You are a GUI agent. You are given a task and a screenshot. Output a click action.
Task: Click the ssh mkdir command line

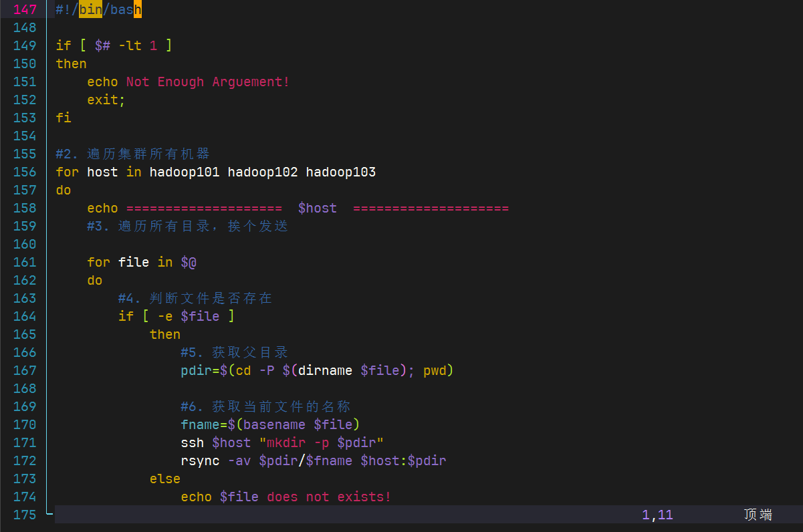click(282, 442)
